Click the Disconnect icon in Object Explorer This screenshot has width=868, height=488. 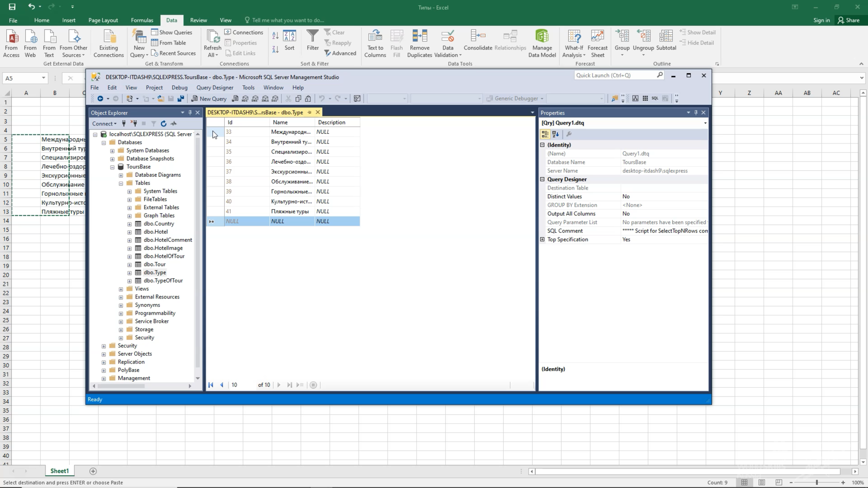[134, 123]
